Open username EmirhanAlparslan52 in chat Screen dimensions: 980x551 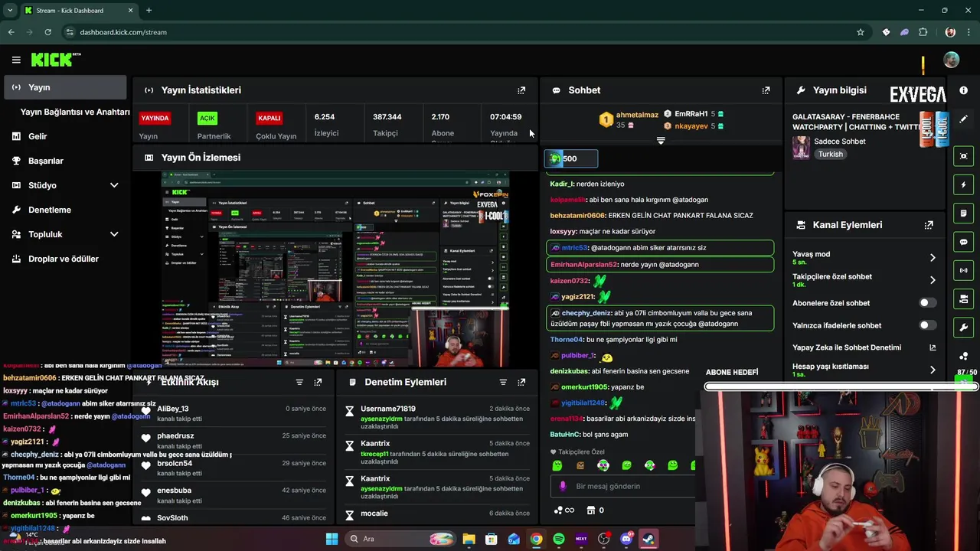pos(583,265)
